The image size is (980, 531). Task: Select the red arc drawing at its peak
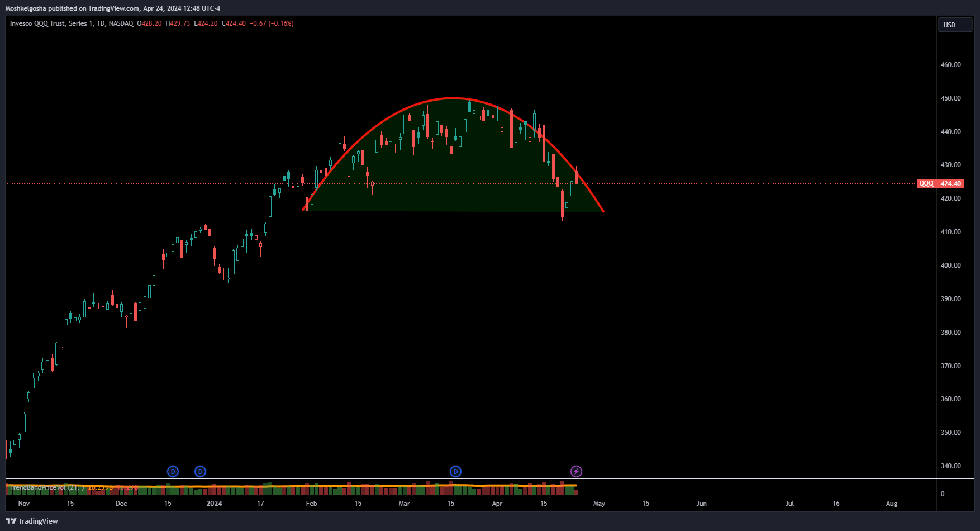[x=453, y=98]
